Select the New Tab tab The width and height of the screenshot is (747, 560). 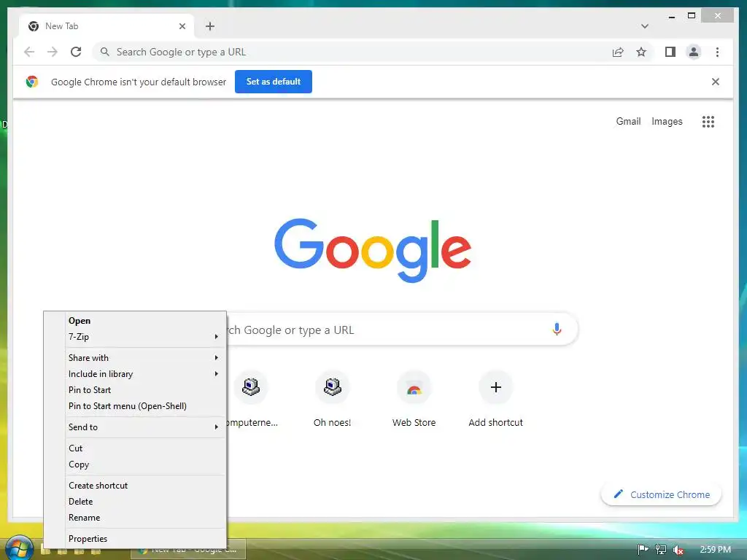coord(107,26)
